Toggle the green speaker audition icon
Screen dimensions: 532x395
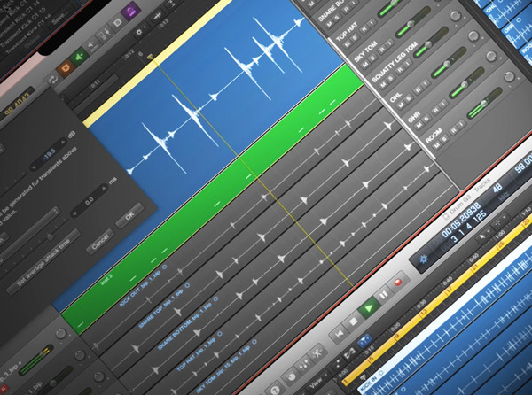pos(79,57)
